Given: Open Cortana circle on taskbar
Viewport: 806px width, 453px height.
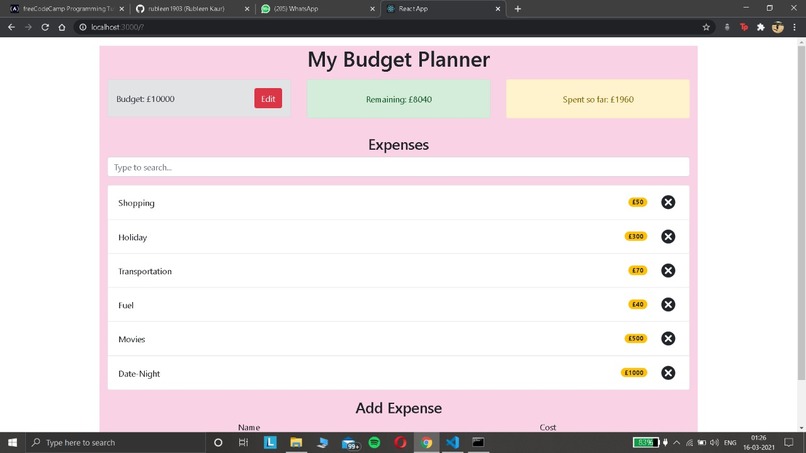Looking at the screenshot, I should (x=218, y=442).
